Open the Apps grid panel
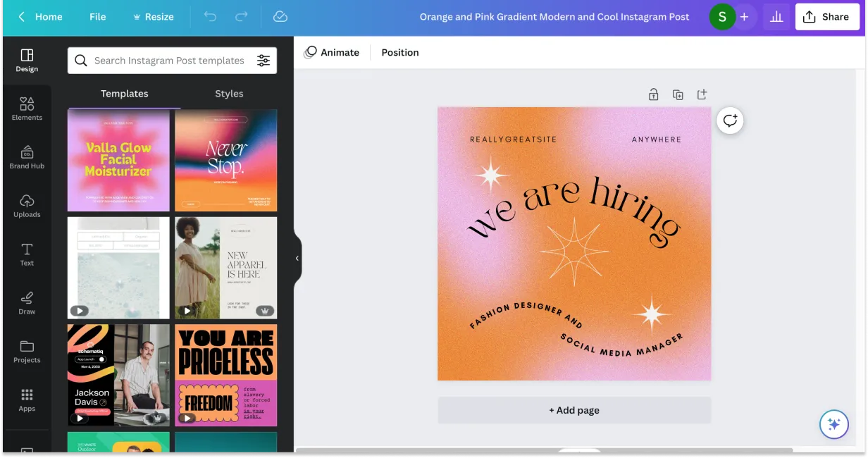 coord(27,400)
